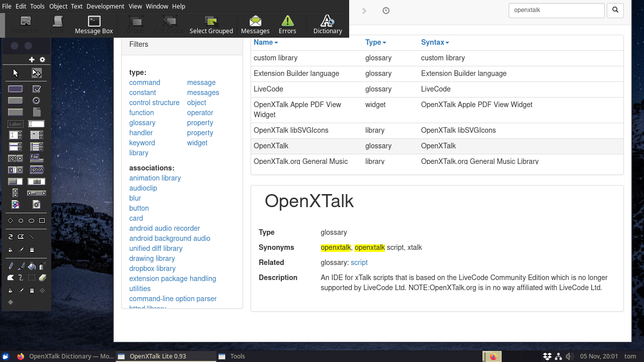This screenshot has height=362, width=644.
Task: Open Tools palette gear settings
Action: (42, 60)
